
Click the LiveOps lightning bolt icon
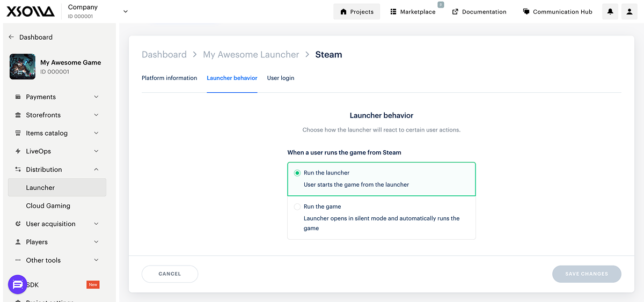point(18,151)
